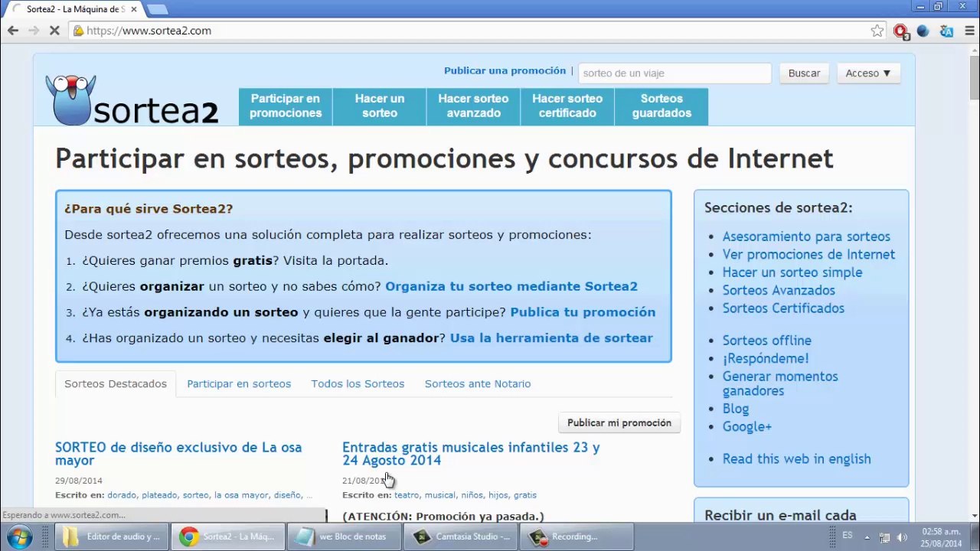This screenshot has width=980, height=551.
Task: Switch to 'Sorteos ante Notario' tab
Action: [x=478, y=384]
